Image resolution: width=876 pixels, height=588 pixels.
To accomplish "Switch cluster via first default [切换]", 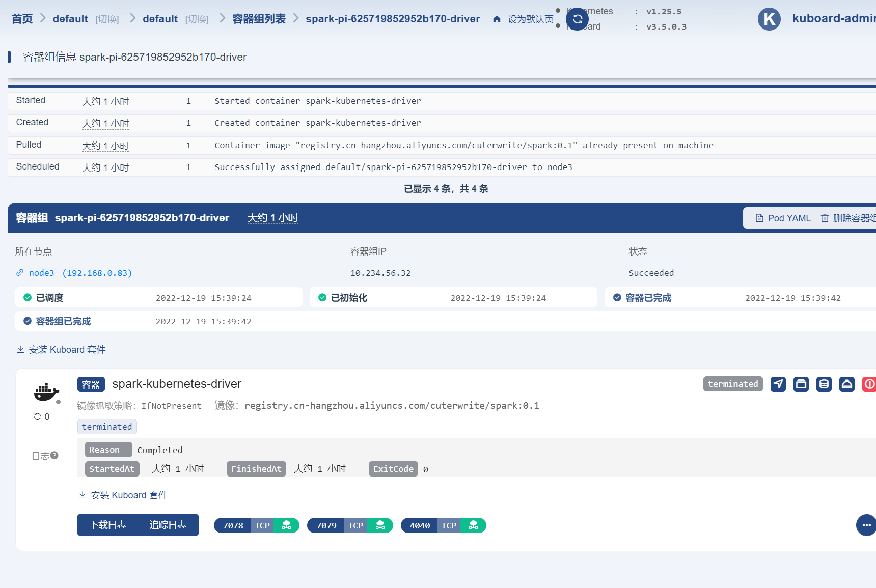I will pos(107,19).
